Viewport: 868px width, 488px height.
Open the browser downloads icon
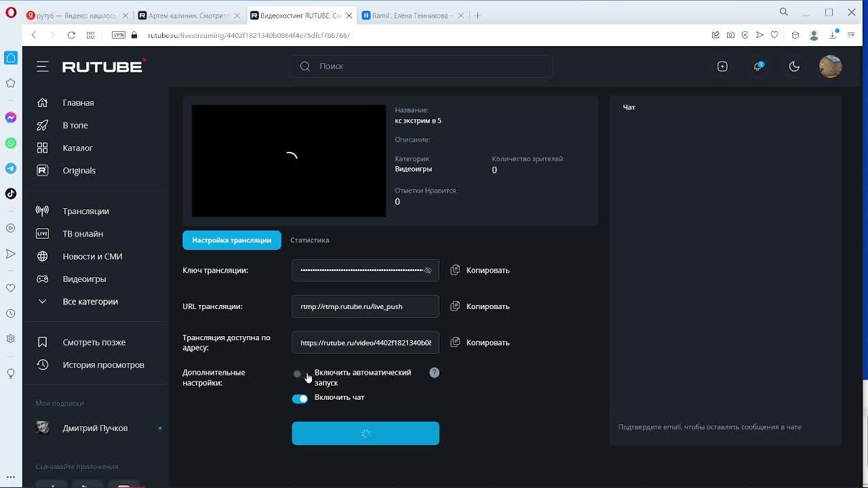coord(833,35)
